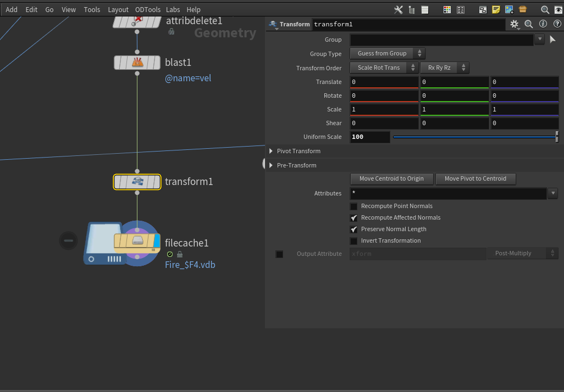
Task: Open the Scale Rot Trans order dropdown
Action: click(x=384, y=68)
